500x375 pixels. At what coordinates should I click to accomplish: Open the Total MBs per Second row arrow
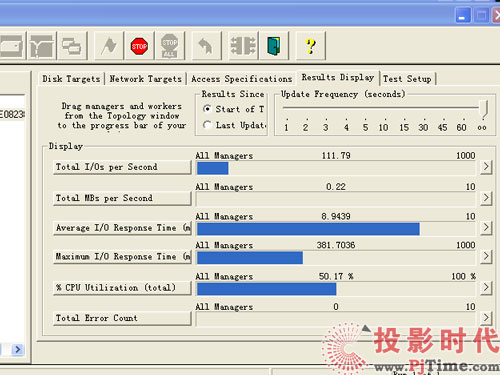coord(486,198)
